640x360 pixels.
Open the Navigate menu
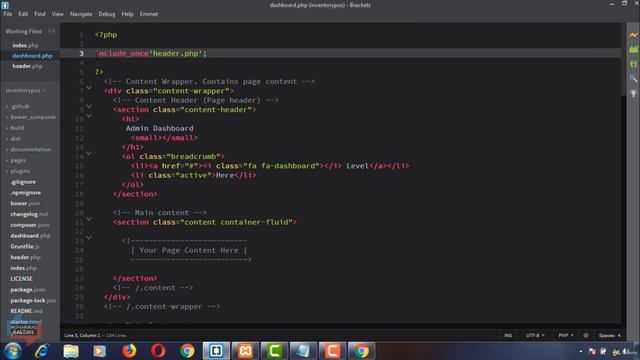[81, 14]
